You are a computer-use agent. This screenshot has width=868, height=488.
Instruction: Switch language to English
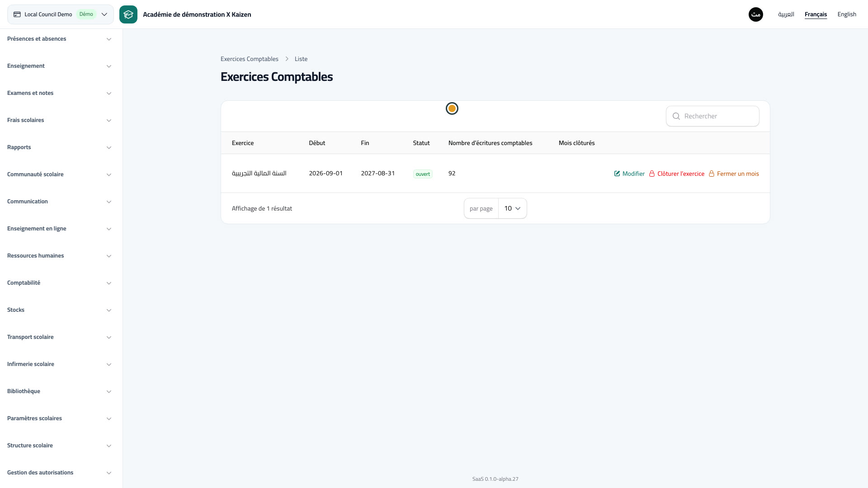(x=847, y=14)
